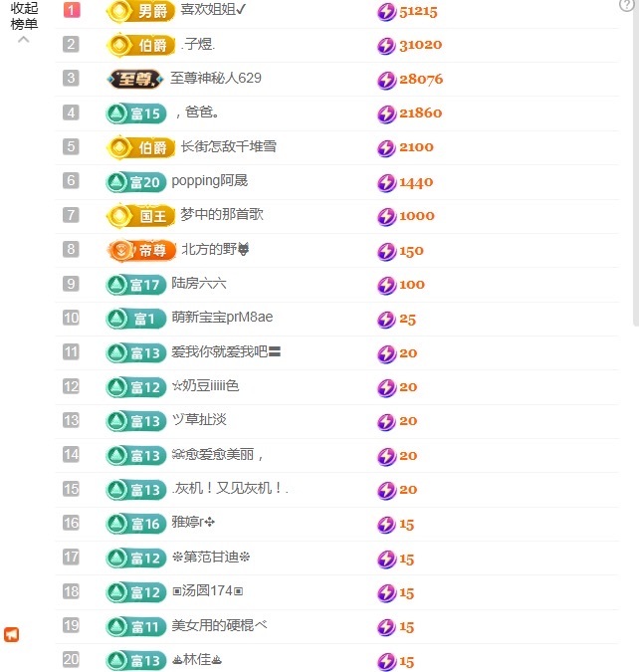
Task: Open user 喜欢姐姐✓ profile
Action: click(213, 9)
